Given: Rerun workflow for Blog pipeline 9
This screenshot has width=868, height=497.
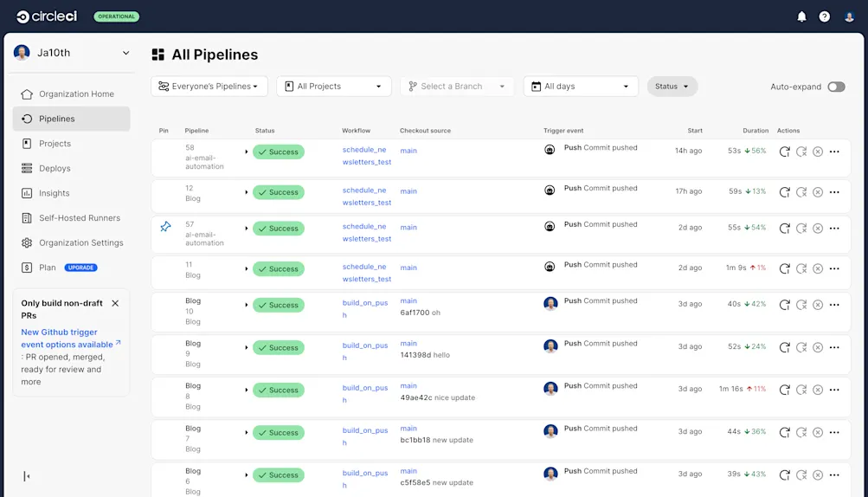Looking at the screenshot, I should (x=784, y=347).
